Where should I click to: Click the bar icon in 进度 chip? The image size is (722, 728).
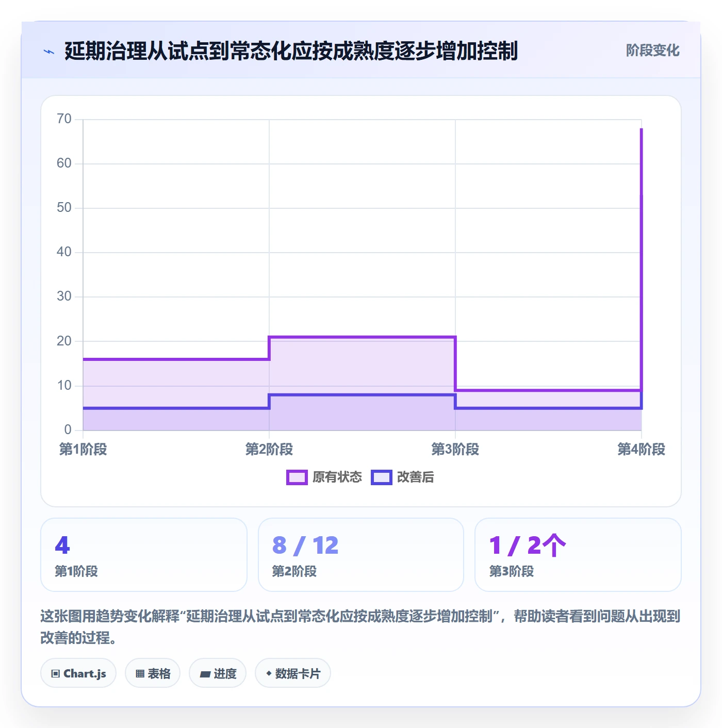(205, 674)
